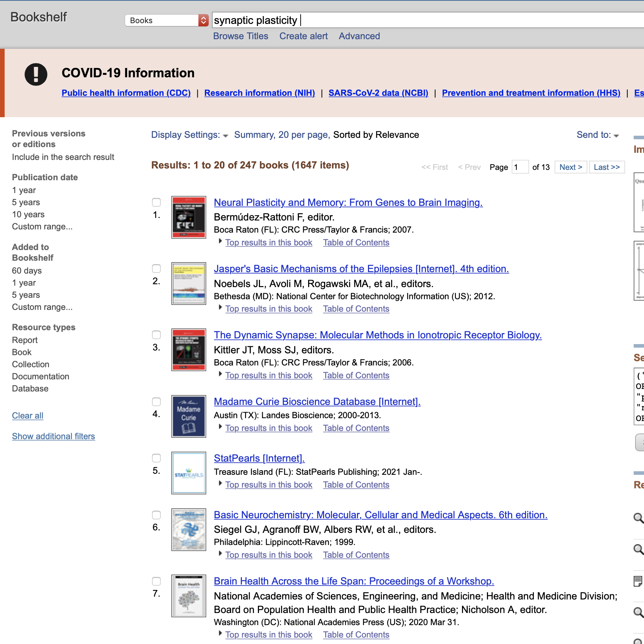Check the box for result 6 Basic Neurochemistry
This screenshot has height=644, width=644.
[x=156, y=515]
